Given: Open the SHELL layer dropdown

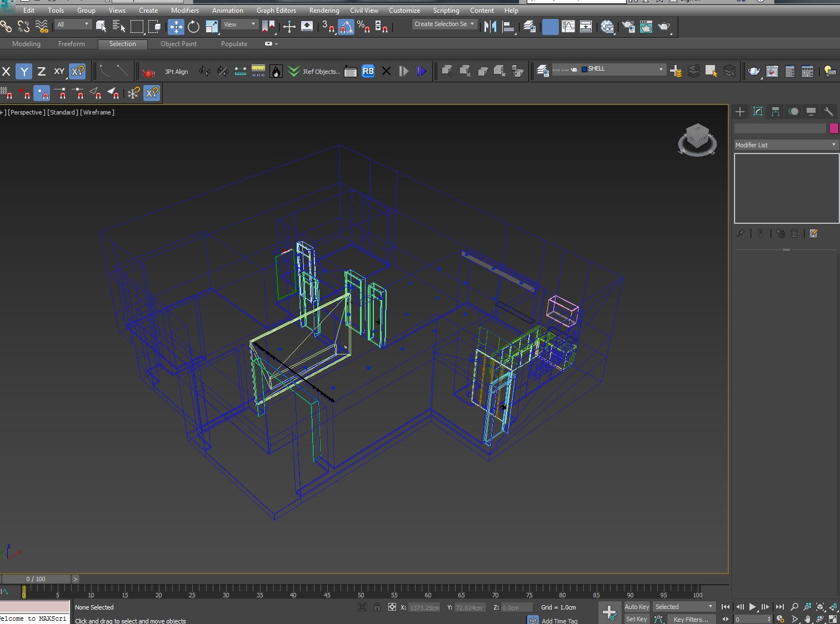Looking at the screenshot, I should tap(608, 69).
